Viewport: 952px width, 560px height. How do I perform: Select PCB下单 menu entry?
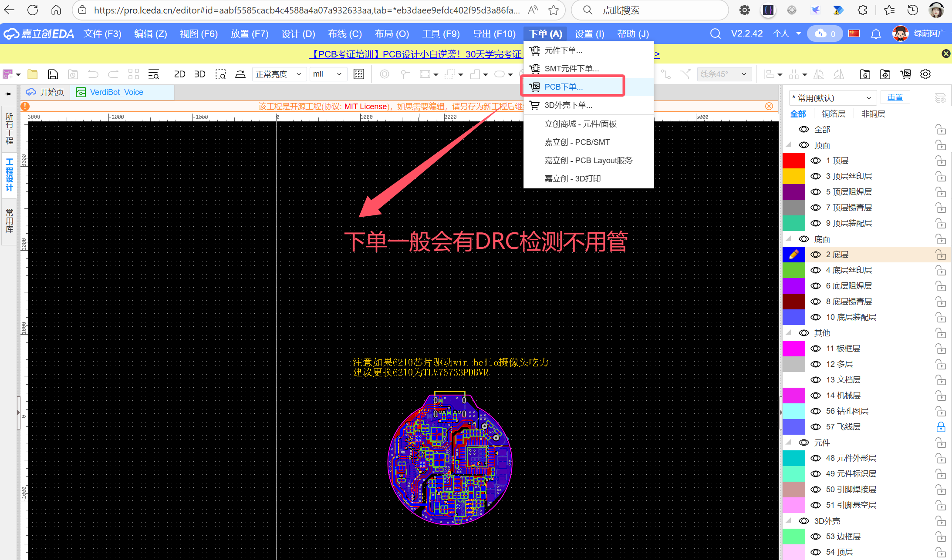pyautogui.click(x=564, y=87)
